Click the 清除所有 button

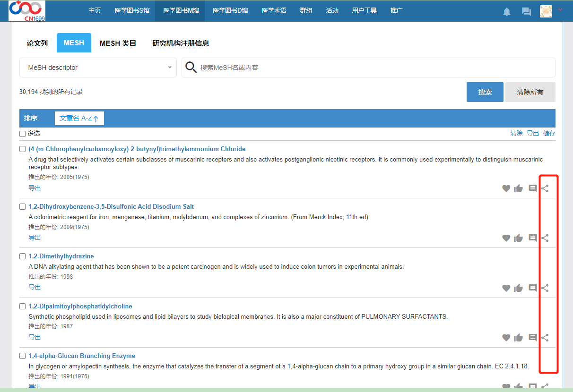click(x=530, y=92)
